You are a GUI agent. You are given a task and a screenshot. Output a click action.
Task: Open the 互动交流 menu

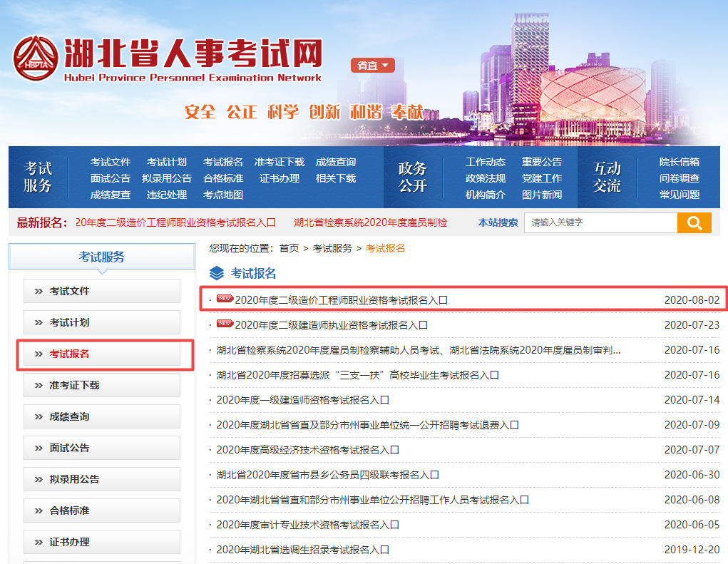click(x=607, y=177)
